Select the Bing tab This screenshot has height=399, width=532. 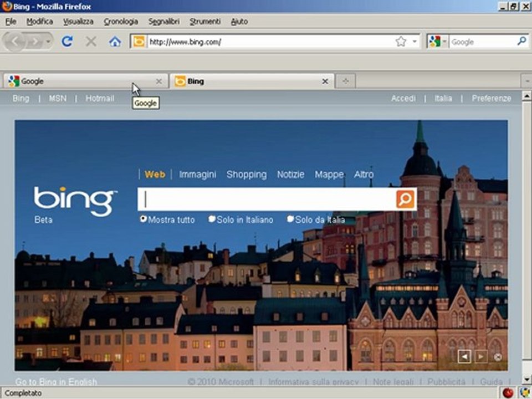[252, 81]
